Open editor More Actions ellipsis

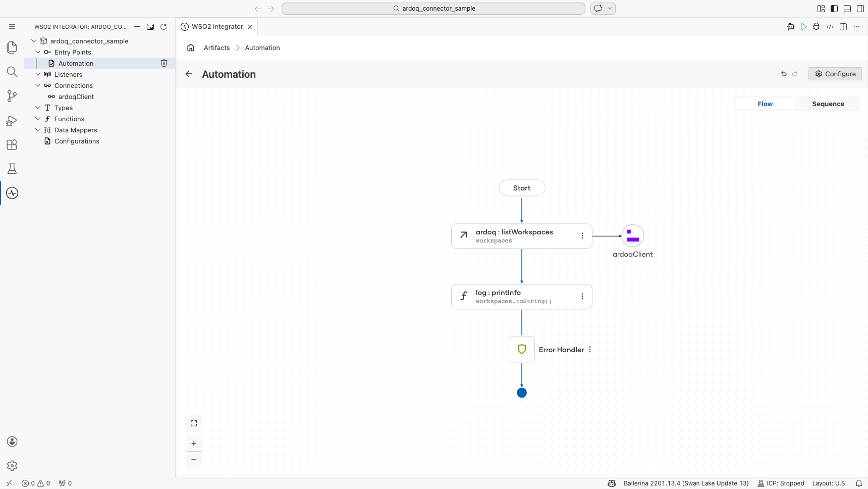[x=856, y=27]
